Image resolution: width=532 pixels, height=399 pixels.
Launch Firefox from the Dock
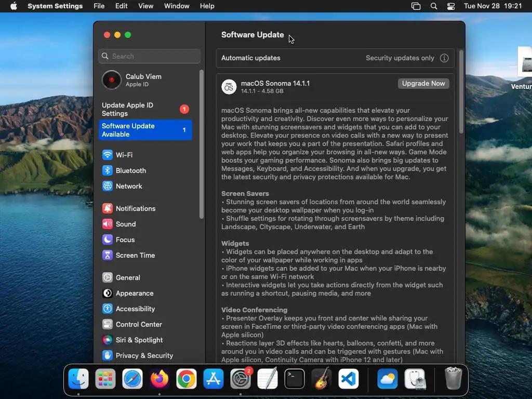159,379
